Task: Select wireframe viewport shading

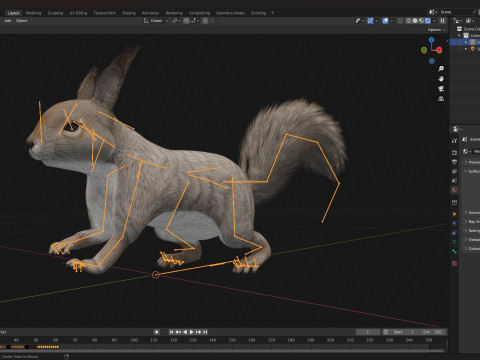Action: pyautogui.click(x=408, y=21)
